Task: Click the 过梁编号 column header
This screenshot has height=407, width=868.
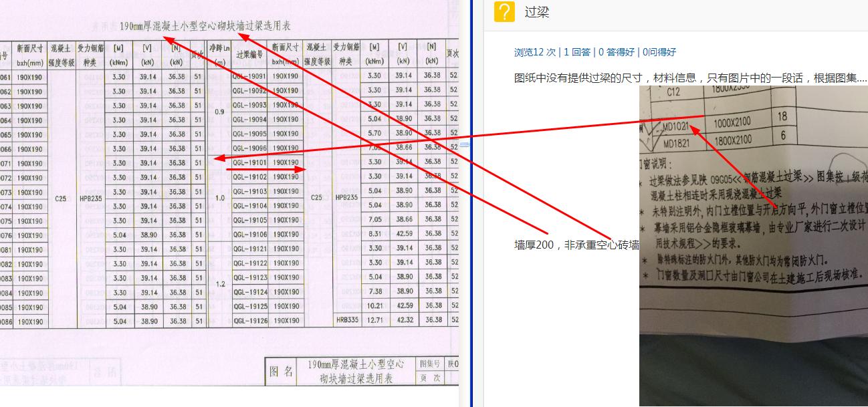Action: pos(249,54)
